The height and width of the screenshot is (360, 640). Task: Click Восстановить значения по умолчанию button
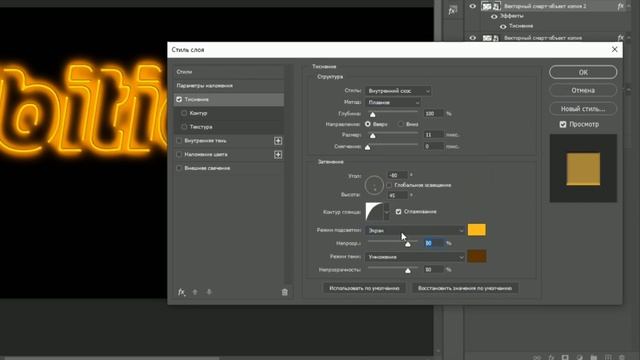pyautogui.click(x=465, y=288)
